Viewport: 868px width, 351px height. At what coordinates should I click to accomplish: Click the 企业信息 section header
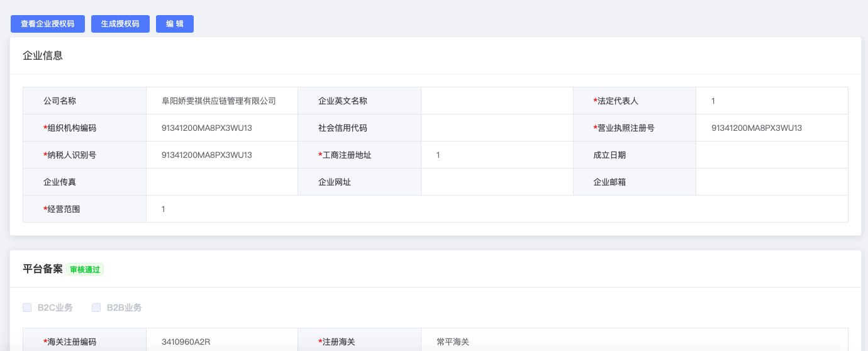(x=43, y=55)
